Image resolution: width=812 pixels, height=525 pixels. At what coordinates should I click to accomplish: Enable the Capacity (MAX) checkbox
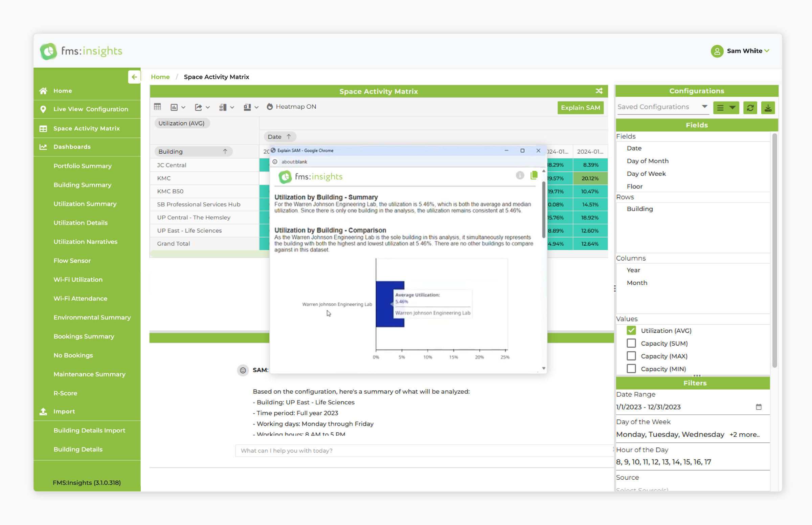(x=631, y=356)
